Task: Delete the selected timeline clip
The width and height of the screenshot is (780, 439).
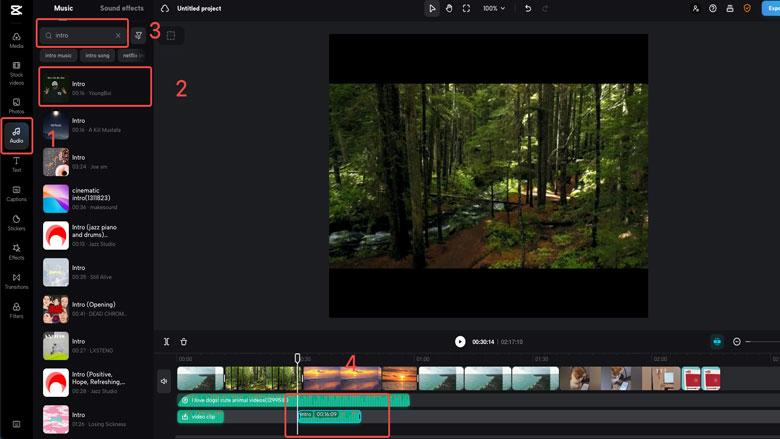Action: coord(184,342)
